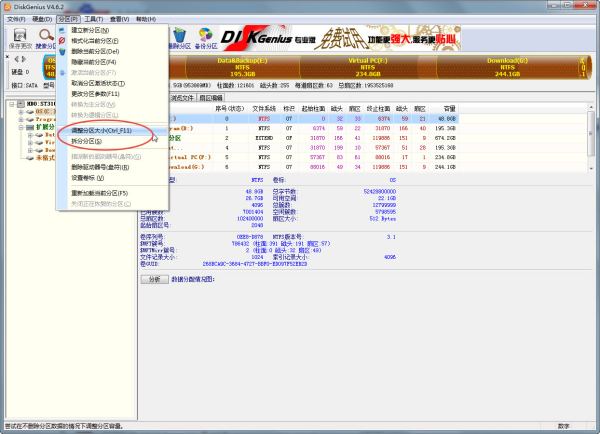Expand the first partition node under HD0
Viewport: 600px width, 434px height.
click(20, 111)
